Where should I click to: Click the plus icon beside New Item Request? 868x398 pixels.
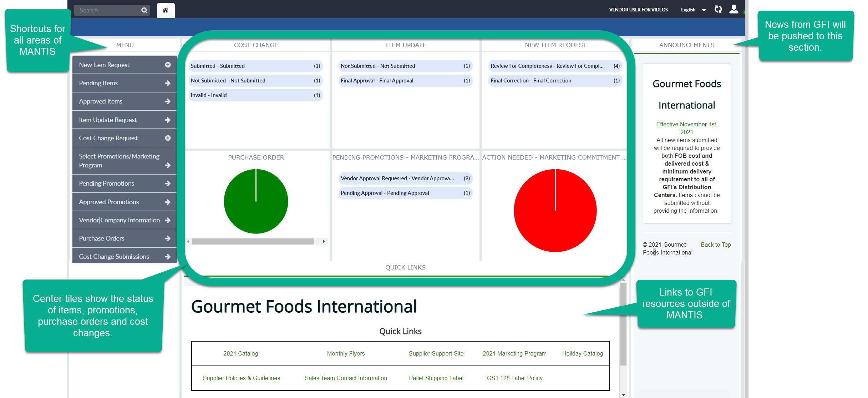[x=168, y=65]
